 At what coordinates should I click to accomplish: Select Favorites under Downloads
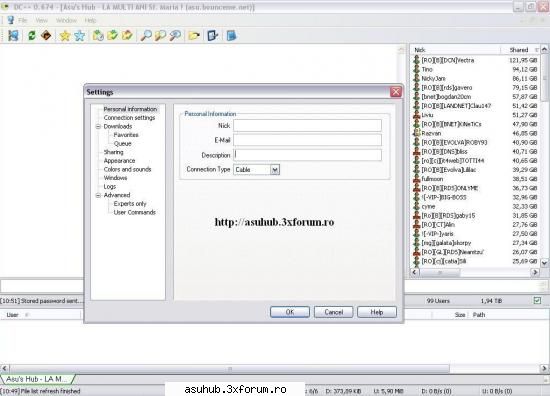pos(126,135)
